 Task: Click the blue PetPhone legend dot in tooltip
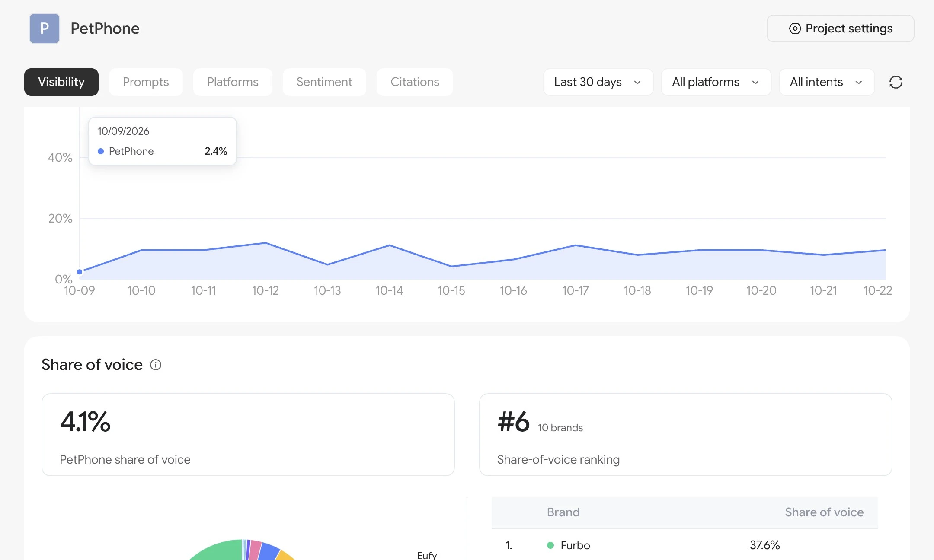click(101, 151)
